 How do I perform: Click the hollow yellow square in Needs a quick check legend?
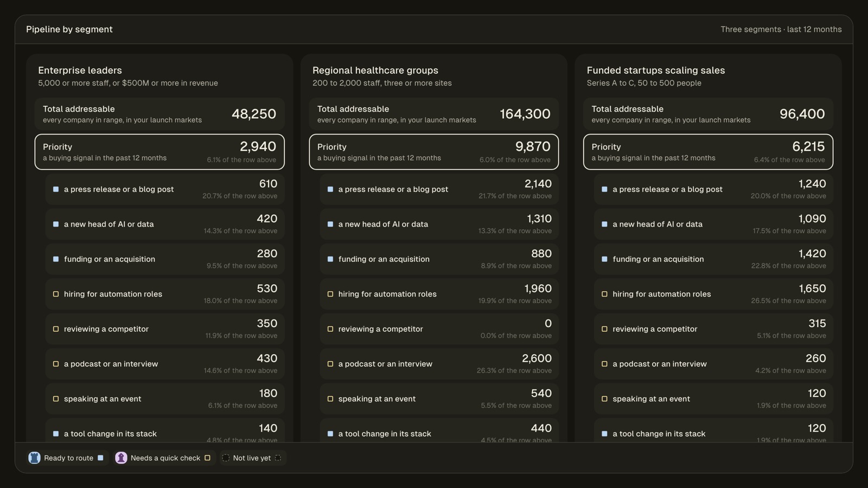point(207,458)
